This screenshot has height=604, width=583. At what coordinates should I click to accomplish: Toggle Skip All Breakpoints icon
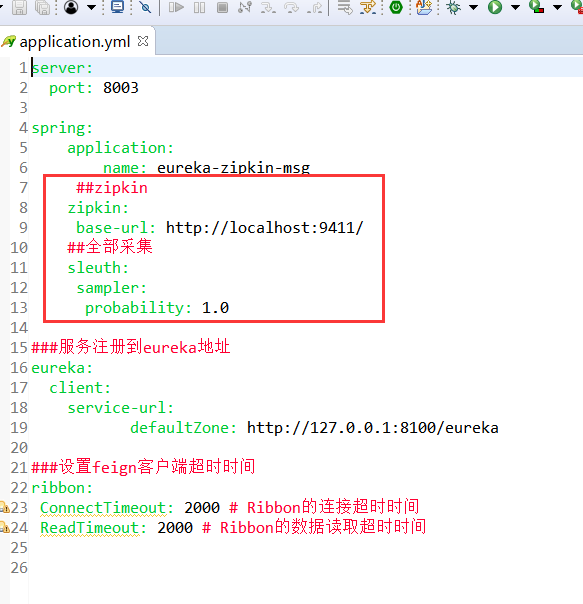click(145, 7)
